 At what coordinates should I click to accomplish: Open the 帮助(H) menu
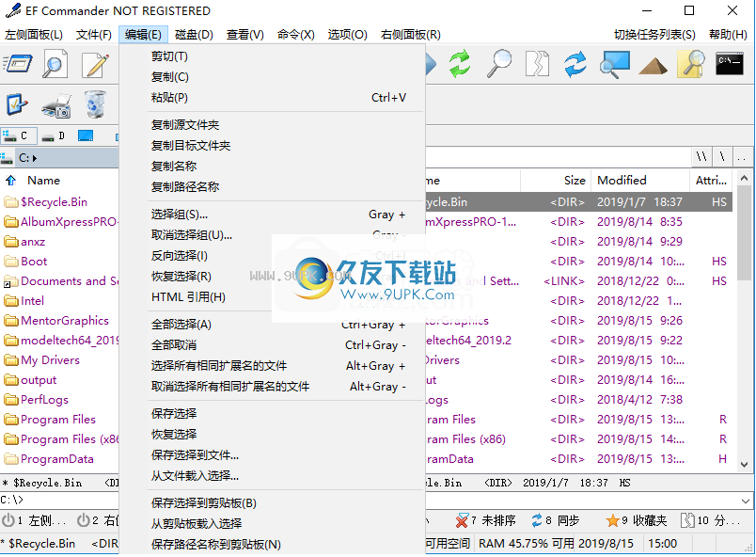[x=728, y=35]
